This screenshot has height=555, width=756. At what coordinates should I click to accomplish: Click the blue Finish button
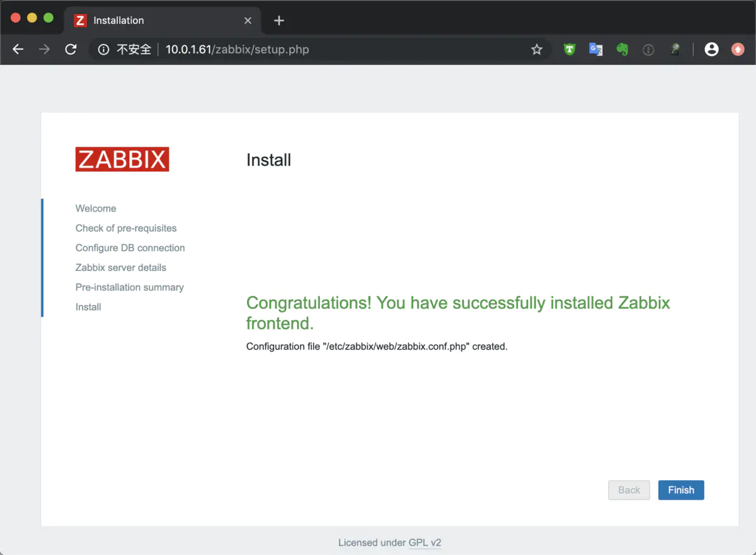pos(681,490)
